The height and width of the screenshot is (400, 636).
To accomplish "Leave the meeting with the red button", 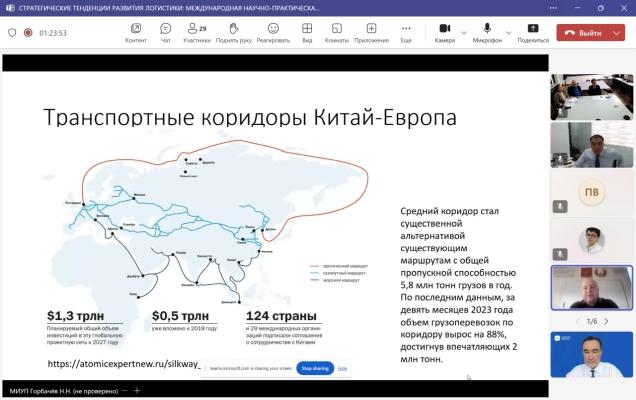I will (583, 32).
